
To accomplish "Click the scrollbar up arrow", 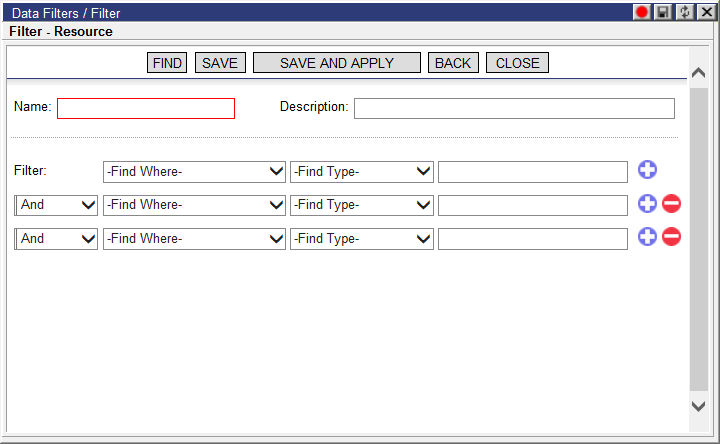I will point(698,73).
